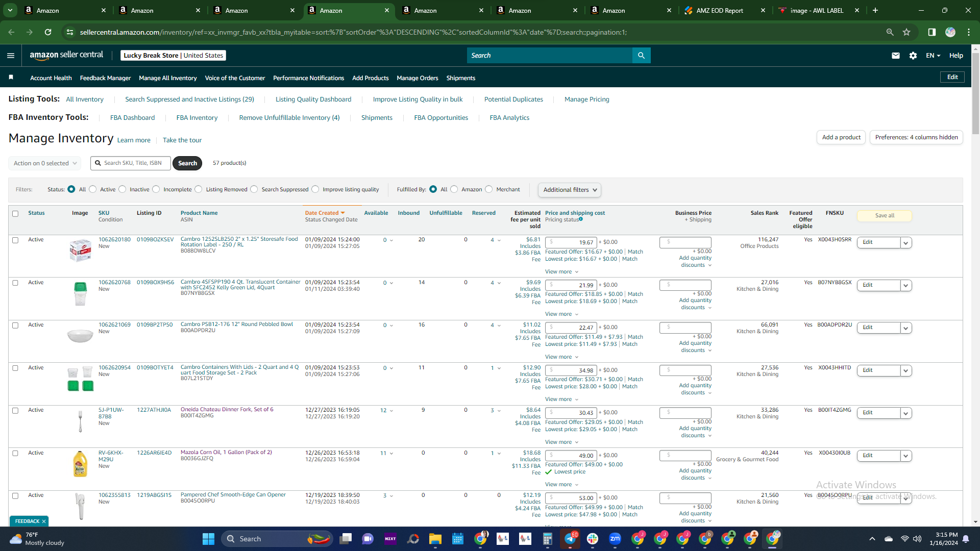Viewport: 980px width, 551px height.
Task: Open the Calculator app in taskbar
Action: [x=548, y=539]
